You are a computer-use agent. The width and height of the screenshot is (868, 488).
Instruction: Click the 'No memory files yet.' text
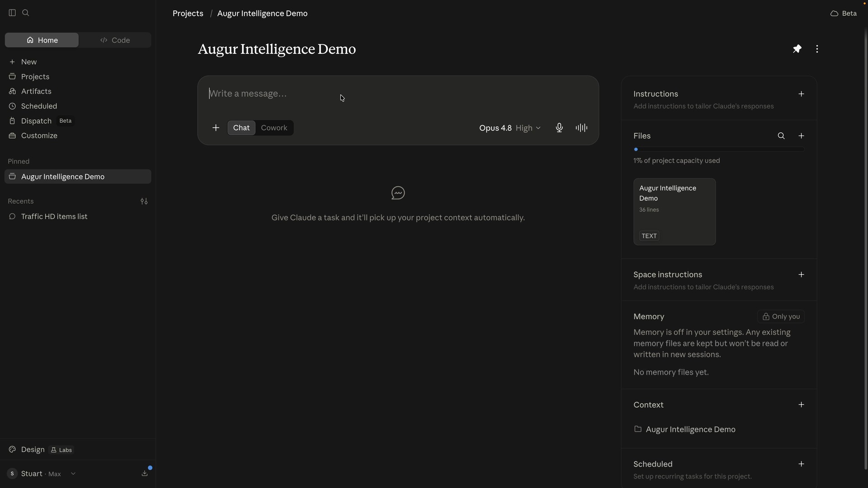[x=671, y=372]
